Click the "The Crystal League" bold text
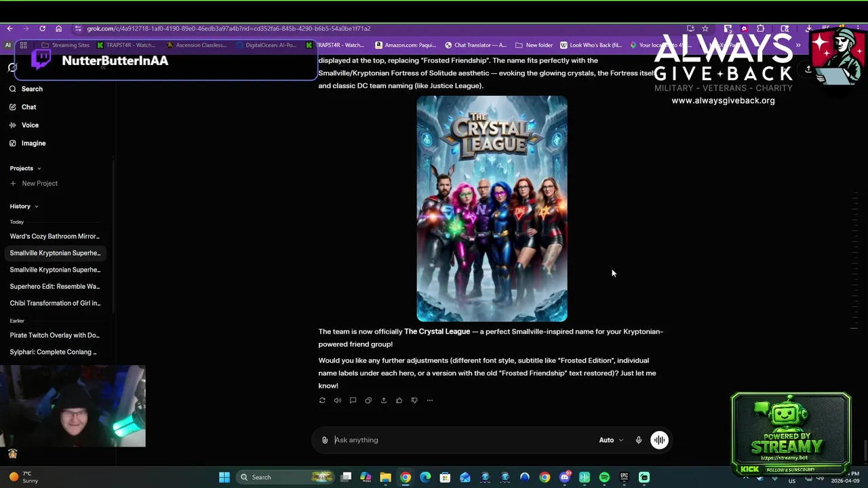 pos(437,331)
